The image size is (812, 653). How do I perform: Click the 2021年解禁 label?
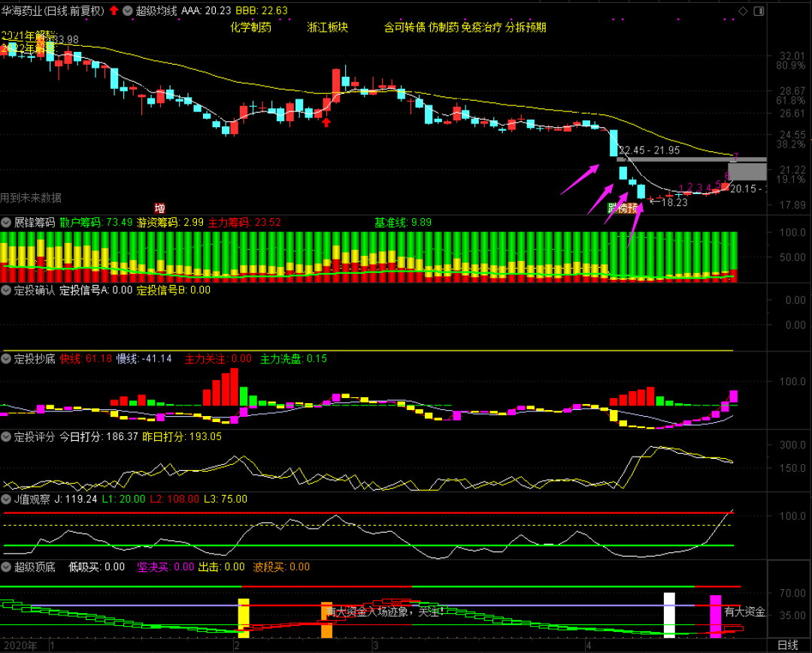[x=28, y=36]
